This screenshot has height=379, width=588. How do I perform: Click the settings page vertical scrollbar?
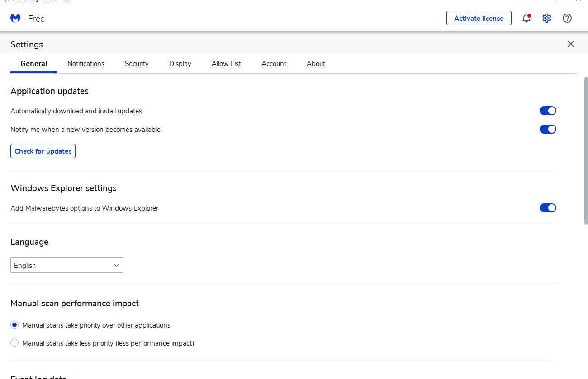[586, 150]
